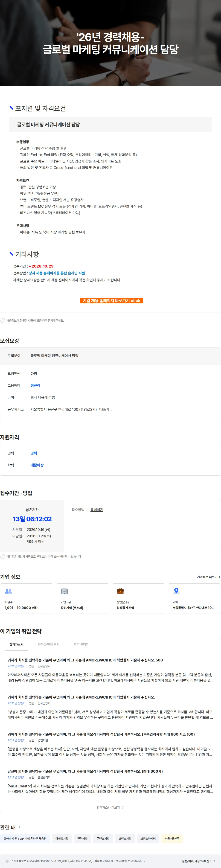Image resolution: width=221 pixels, height=868 pixels.
Task: Click the briefcase icon for 산업(업종)
Action: (x=120, y=591)
